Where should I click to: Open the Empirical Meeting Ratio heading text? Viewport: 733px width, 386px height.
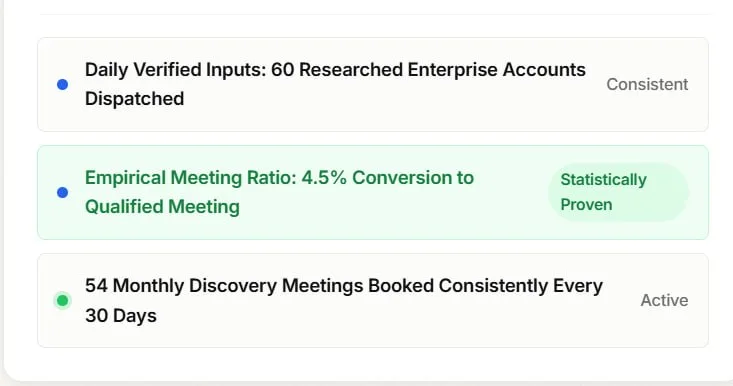point(280,192)
